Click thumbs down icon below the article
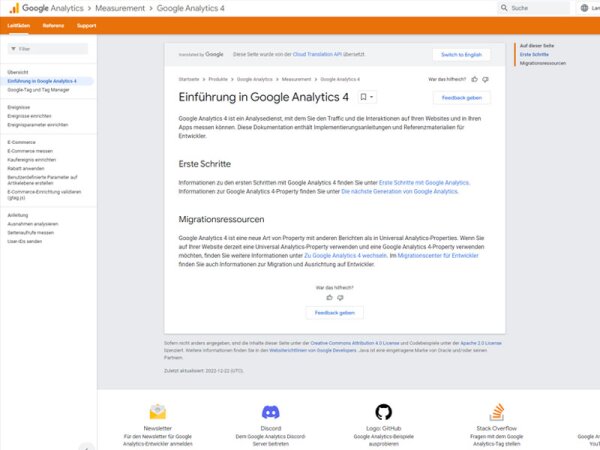This screenshot has height=450, width=600. 340,297
